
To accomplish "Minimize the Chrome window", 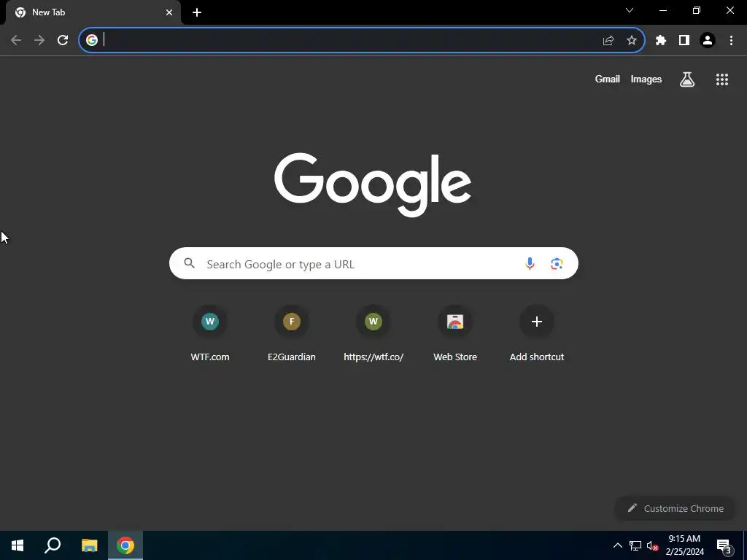I will coord(663,10).
